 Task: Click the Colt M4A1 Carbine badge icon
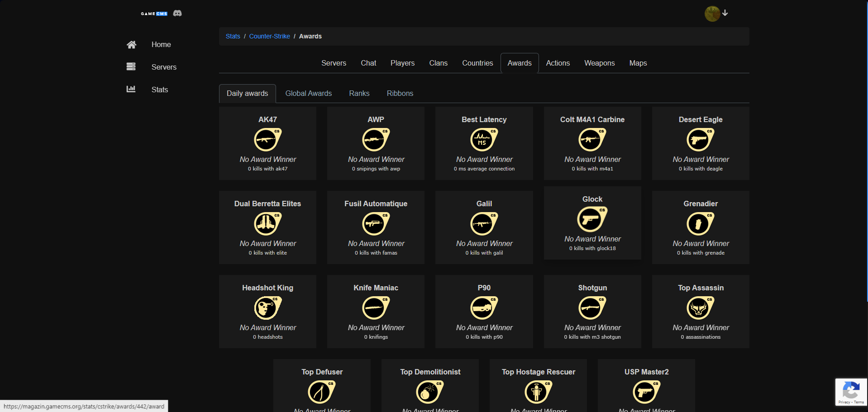(592, 139)
